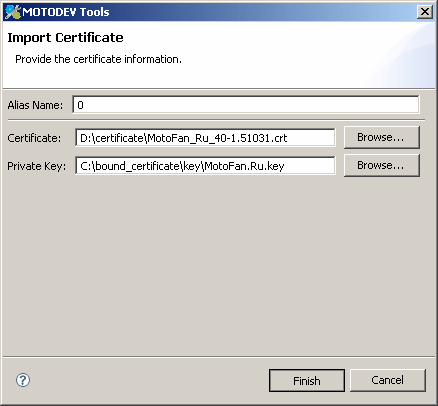Browse for the Certificate file
The image size is (438, 406).
click(x=381, y=137)
